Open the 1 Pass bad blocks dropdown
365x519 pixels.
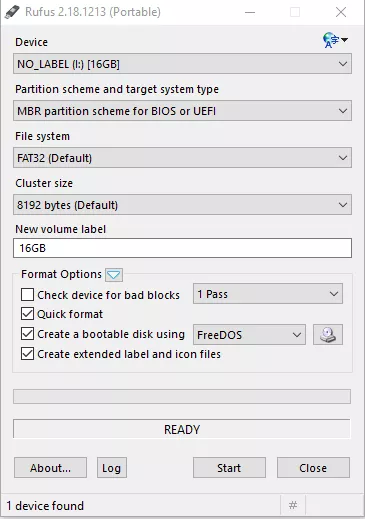coord(268,294)
